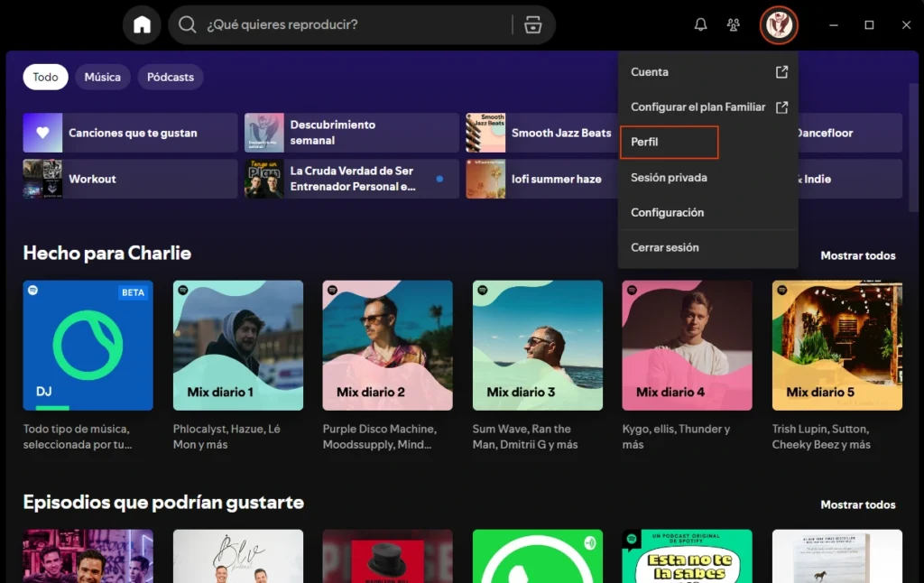Image resolution: width=924 pixels, height=583 pixels.
Task: Click Mostrar todos for Hecho para Charlie
Action: click(x=858, y=255)
